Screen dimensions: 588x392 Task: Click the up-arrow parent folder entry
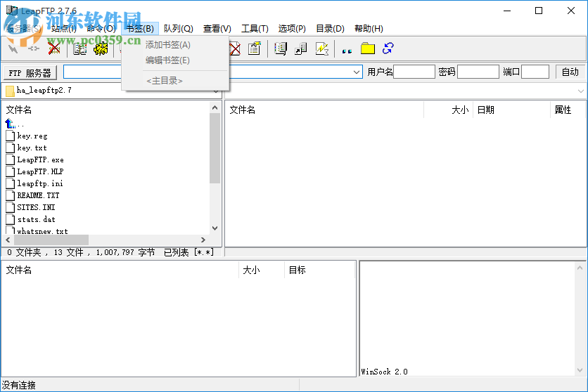(x=14, y=124)
